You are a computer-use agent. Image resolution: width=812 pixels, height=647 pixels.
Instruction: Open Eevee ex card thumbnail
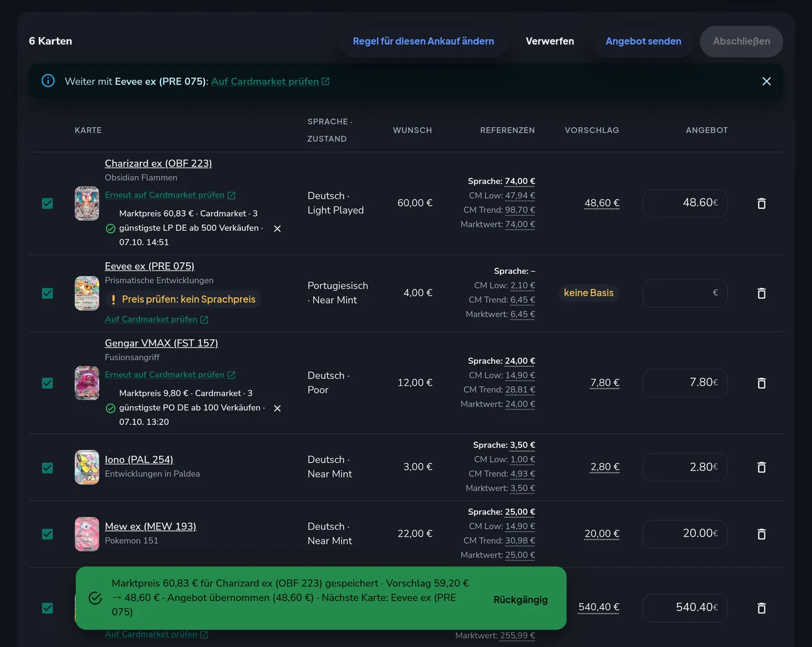point(87,294)
